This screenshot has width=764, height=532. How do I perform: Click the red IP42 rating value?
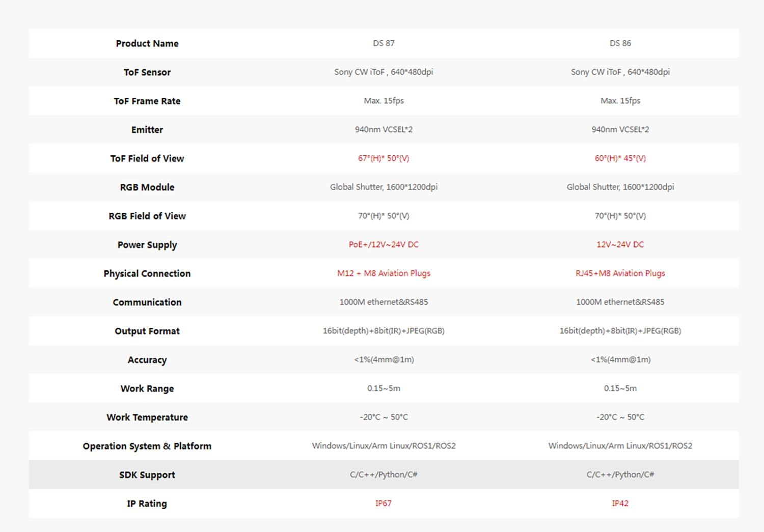click(620, 503)
